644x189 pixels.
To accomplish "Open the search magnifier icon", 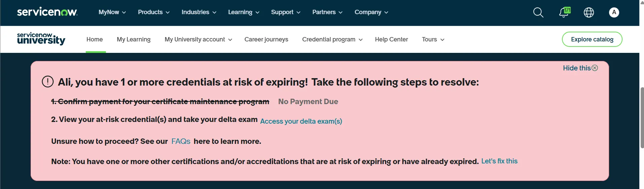I will click(x=538, y=12).
